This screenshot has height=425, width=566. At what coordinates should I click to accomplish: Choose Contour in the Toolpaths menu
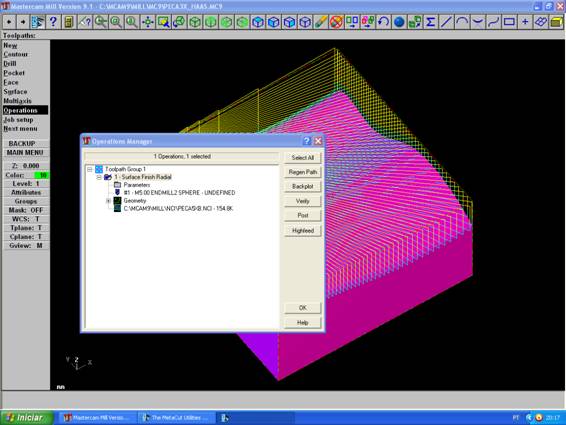pos(16,54)
